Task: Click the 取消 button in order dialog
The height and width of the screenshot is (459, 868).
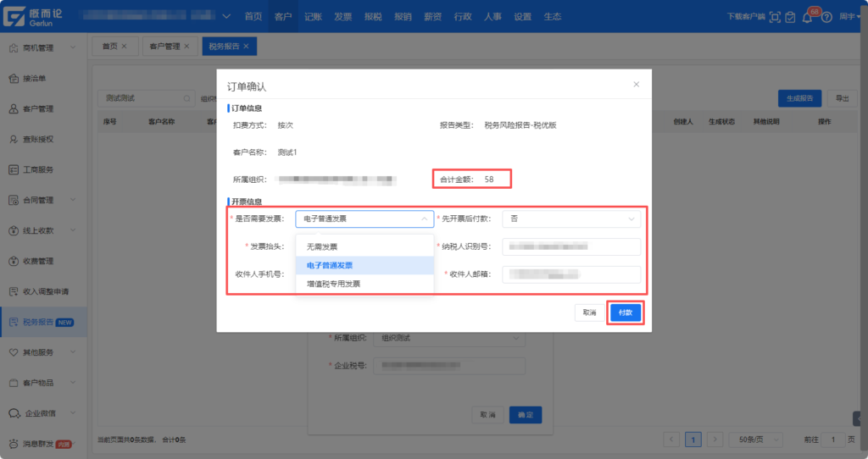Action: click(x=589, y=312)
